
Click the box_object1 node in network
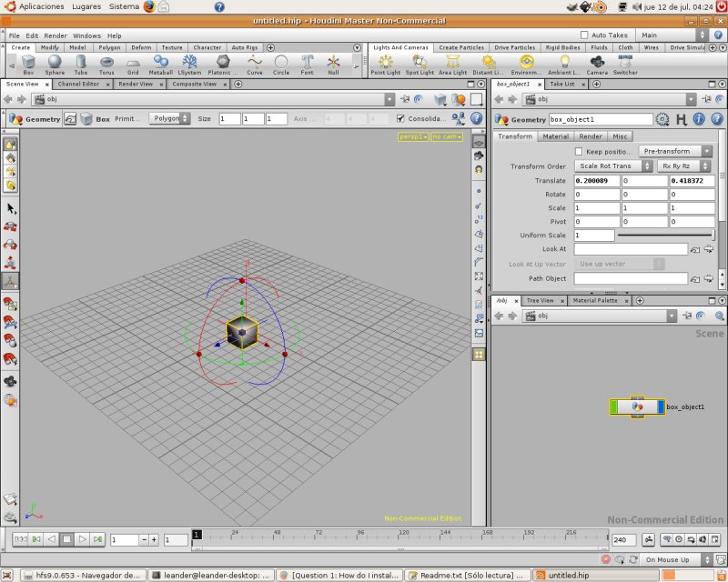(638, 407)
